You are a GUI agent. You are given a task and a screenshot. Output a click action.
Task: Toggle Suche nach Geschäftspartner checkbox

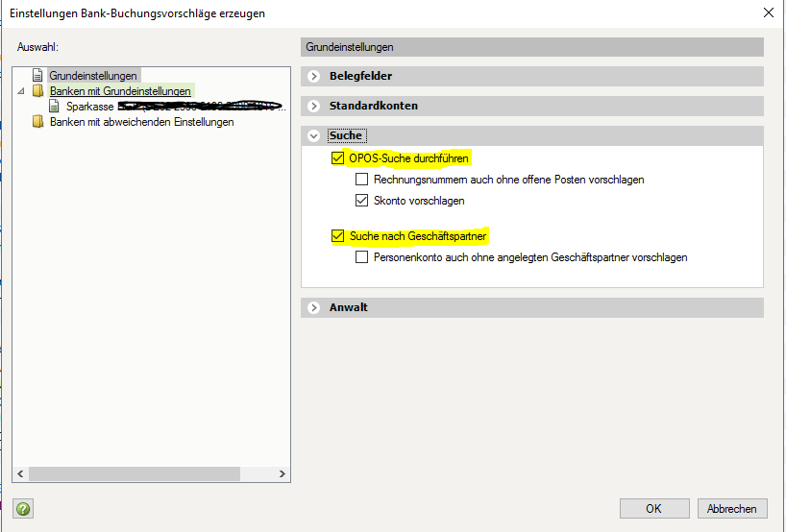click(337, 236)
